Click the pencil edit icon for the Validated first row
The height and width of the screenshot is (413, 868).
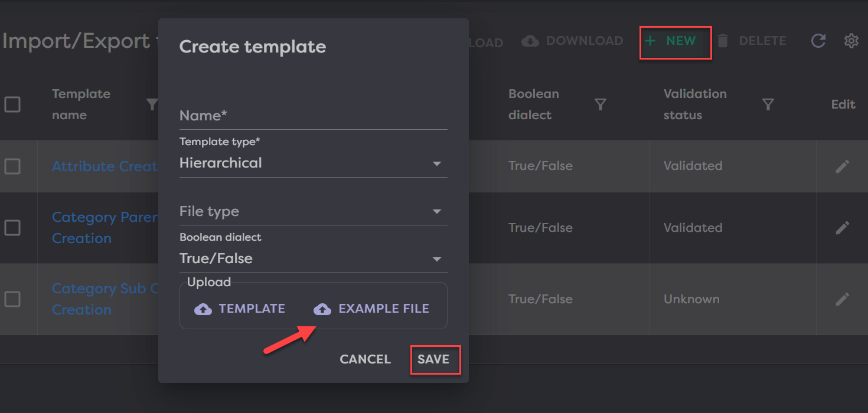pyautogui.click(x=843, y=166)
